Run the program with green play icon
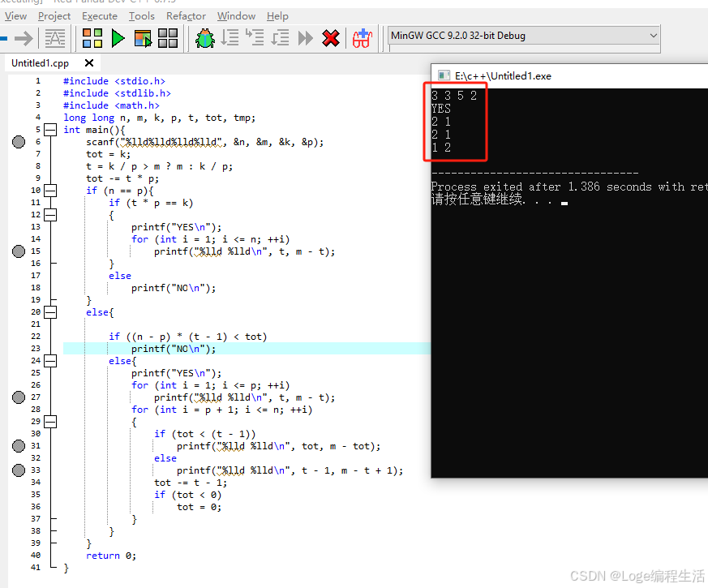This screenshot has height=588, width=708. click(118, 38)
